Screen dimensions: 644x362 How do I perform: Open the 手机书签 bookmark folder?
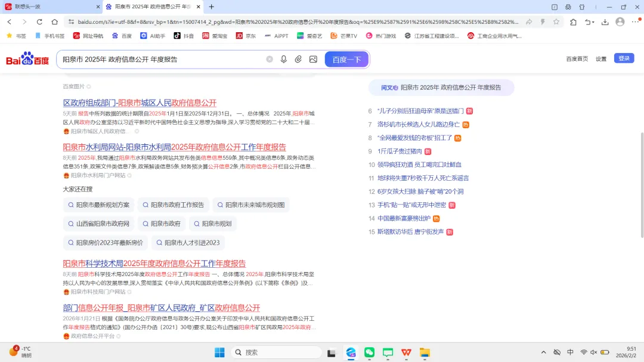point(49,36)
